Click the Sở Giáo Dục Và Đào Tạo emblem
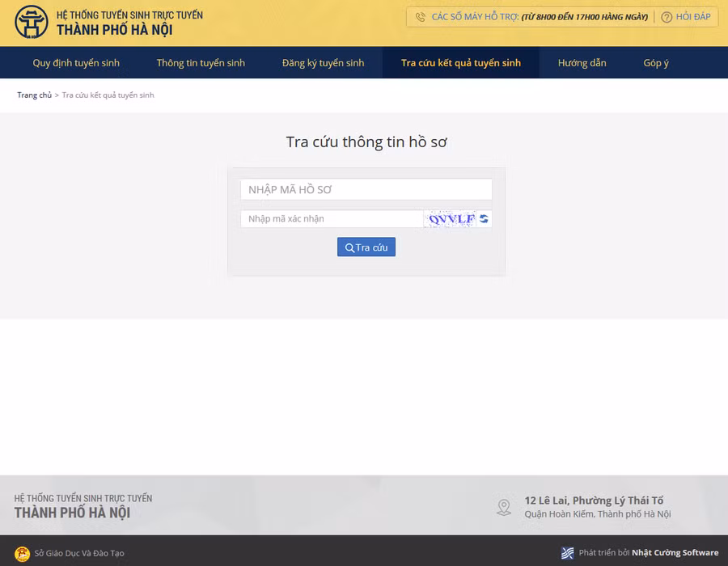The width and height of the screenshot is (728, 566). point(22,553)
